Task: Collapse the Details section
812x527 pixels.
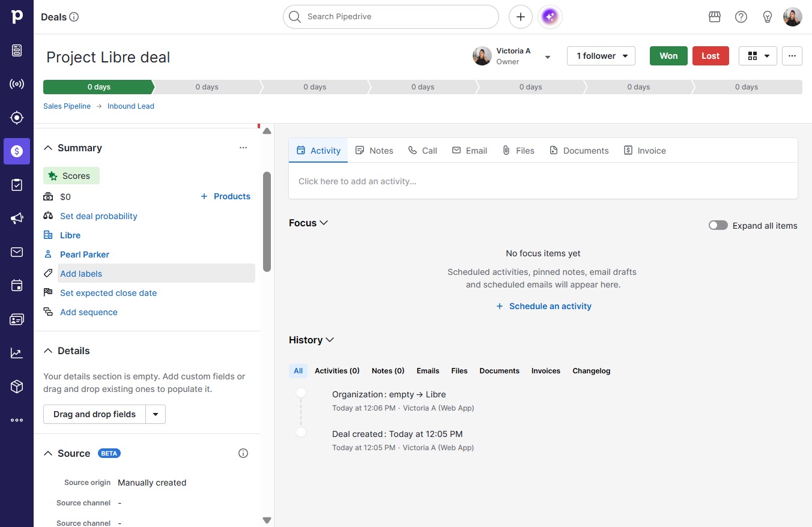Action: point(48,351)
